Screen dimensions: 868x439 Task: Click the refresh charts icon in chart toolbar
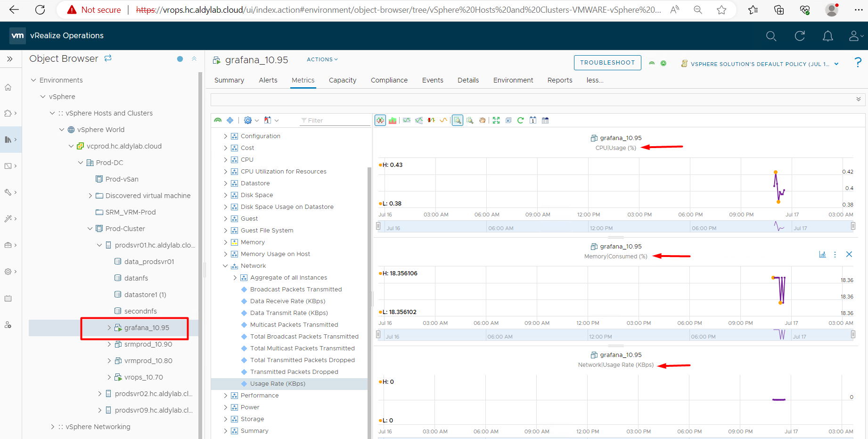(520, 120)
